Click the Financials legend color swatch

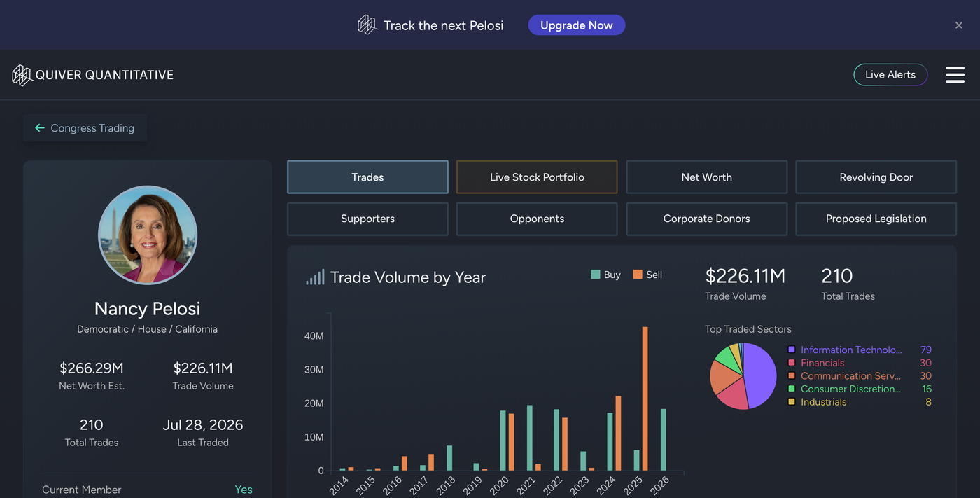(x=792, y=363)
